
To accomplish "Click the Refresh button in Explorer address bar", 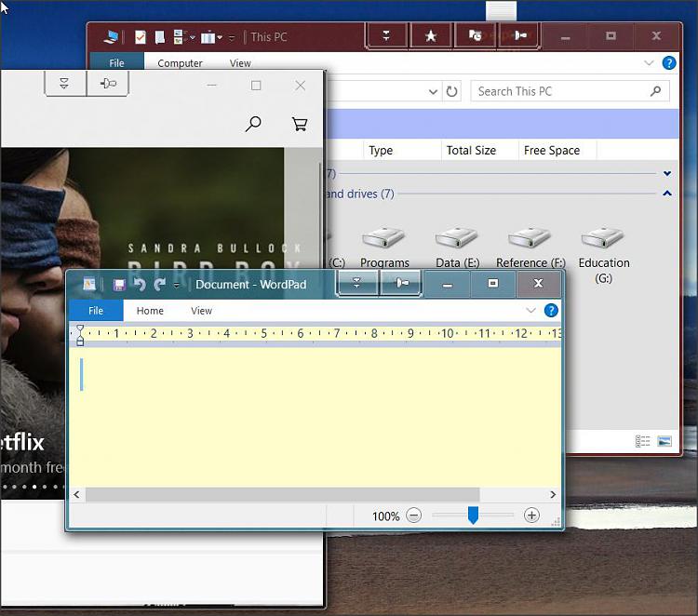I will [x=451, y=92].
